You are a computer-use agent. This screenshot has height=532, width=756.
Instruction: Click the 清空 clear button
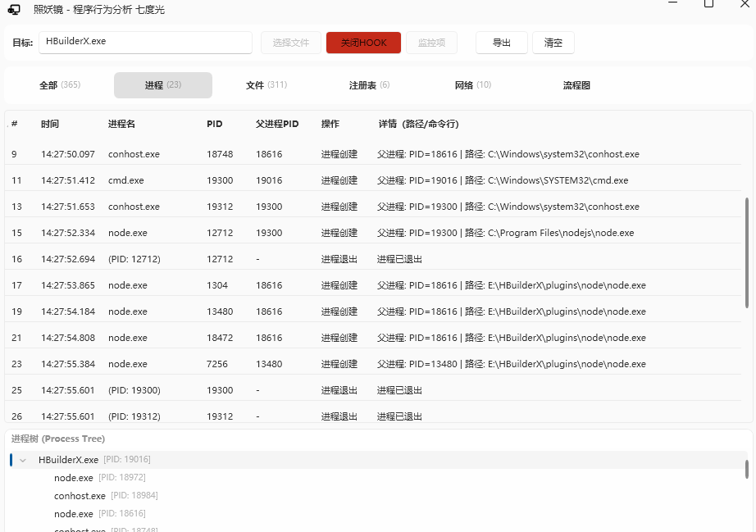coord(553,43)
